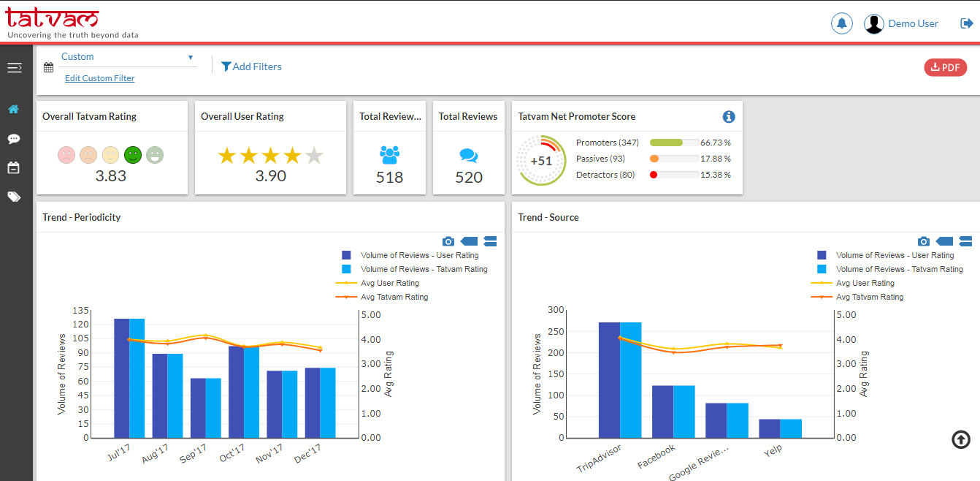Click the Edit Custom Filter link

pos(99,77)
